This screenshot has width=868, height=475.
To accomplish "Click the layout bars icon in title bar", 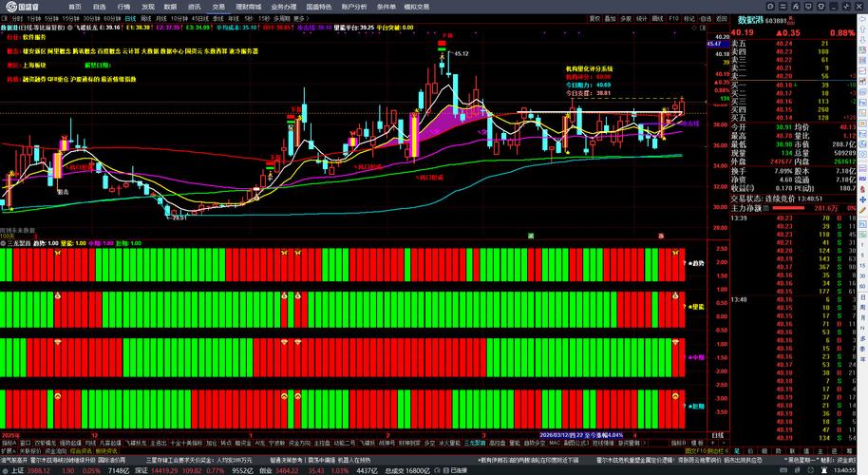I will tap(783, 7).
